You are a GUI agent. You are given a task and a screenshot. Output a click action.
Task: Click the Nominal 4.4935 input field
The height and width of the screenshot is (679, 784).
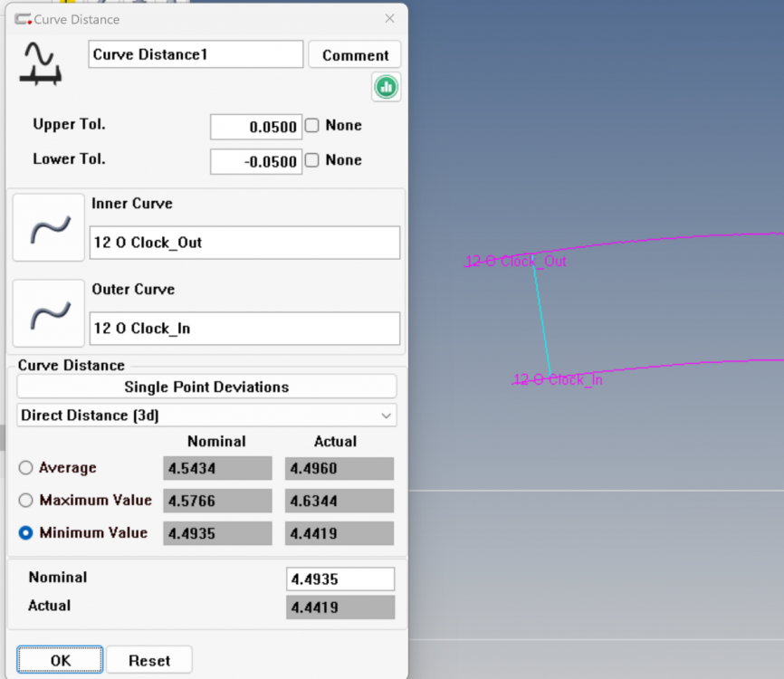(x=339, y=579)
